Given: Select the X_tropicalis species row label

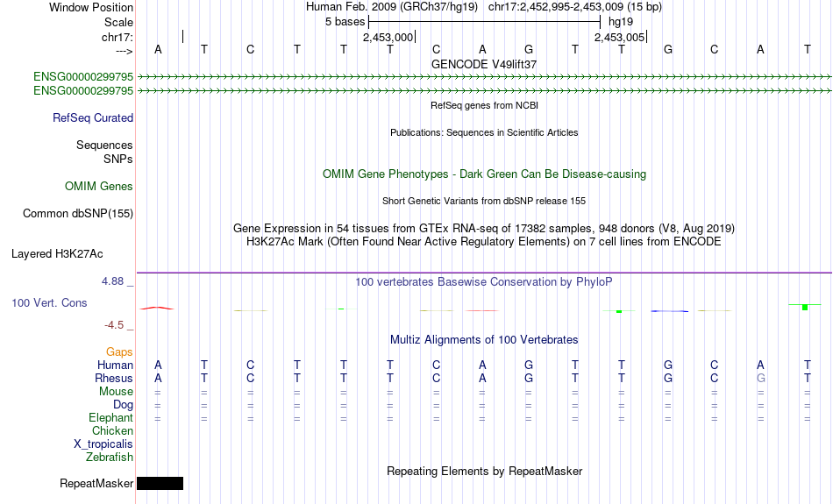Looking at the screenshot, I should coord(103,444).
